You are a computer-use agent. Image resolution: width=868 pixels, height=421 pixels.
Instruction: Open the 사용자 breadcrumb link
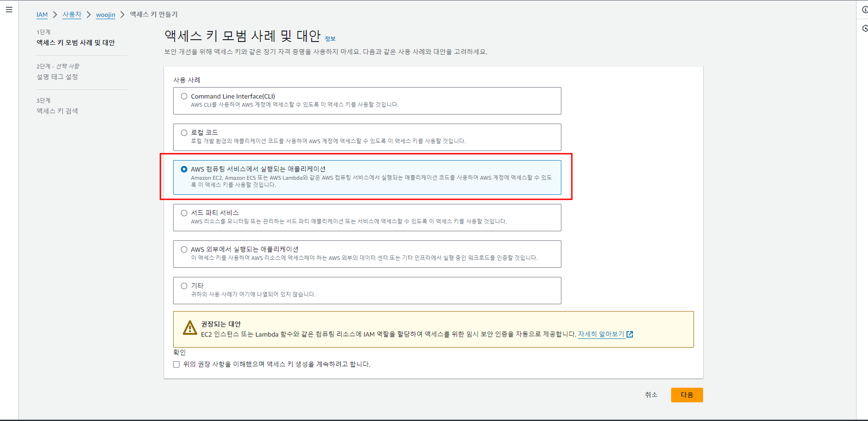pos(72,15)
